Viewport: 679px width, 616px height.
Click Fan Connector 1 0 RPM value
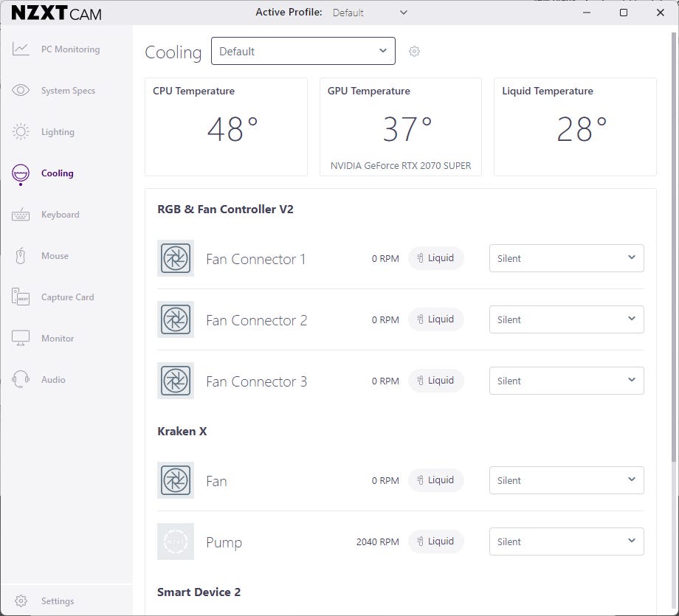click(x=385, y=258)
